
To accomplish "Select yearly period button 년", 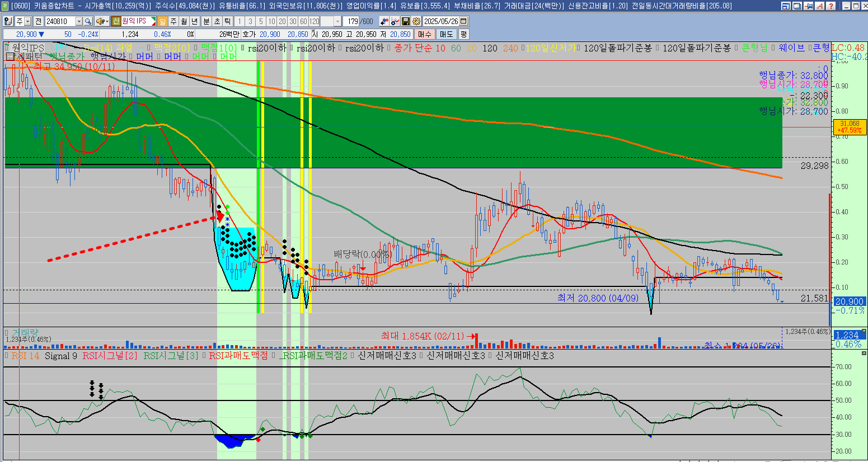I will tap(194, 21).
